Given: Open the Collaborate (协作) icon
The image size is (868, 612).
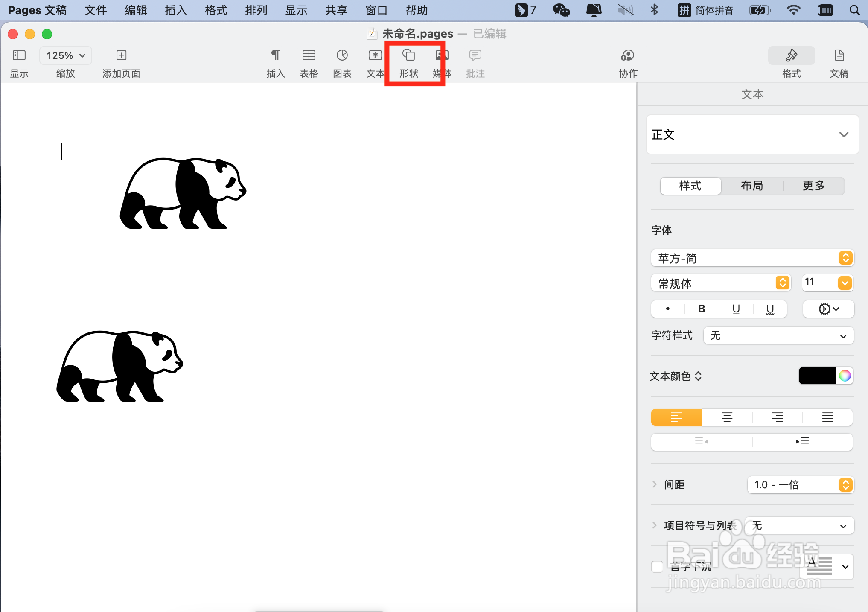Looking at the screenshot, I should [x=628, y=56].
